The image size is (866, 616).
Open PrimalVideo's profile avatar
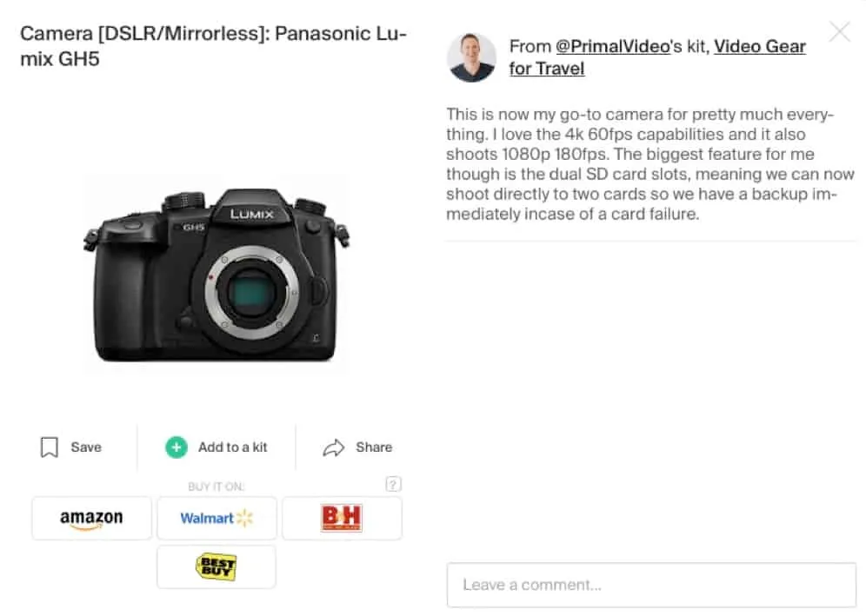471,58
